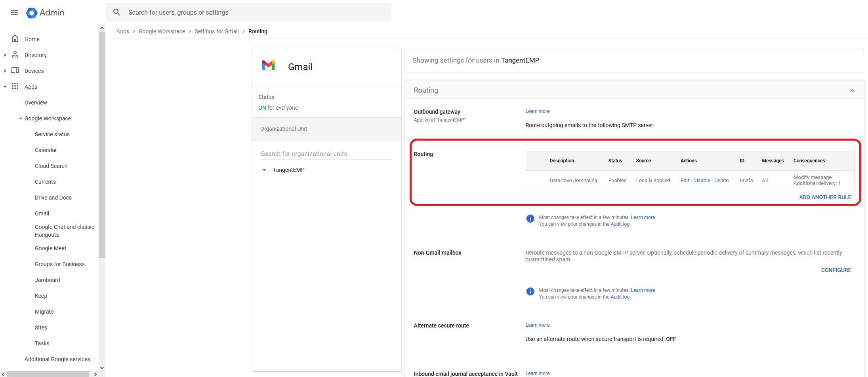Open Drive and Docs settings
Screen dimensions: 868x377
(53, 198)
